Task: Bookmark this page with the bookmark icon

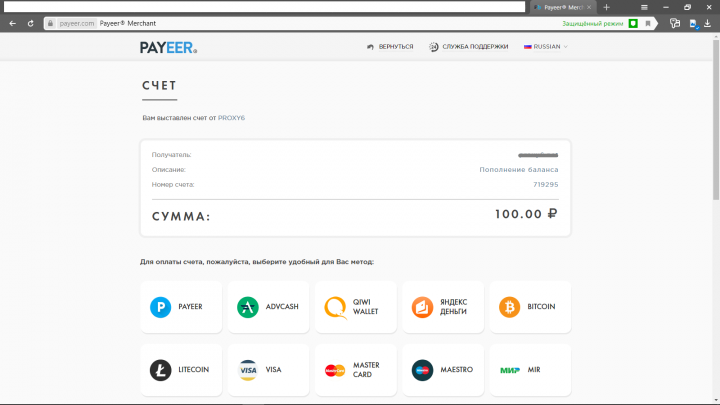Action: coord(648,23)
